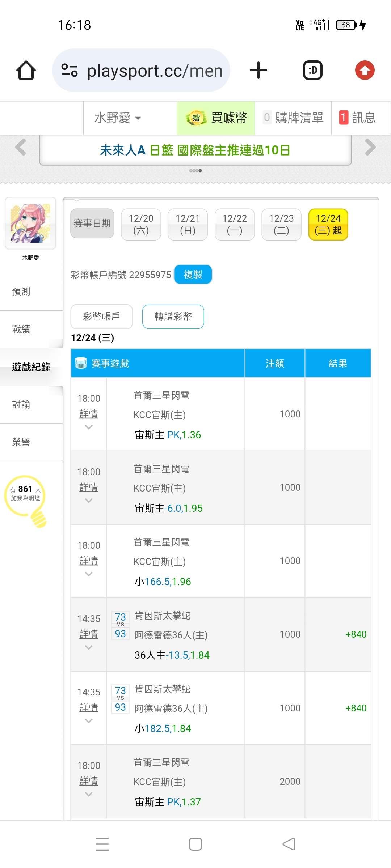Tap the browser home icon

click(26, 70)
